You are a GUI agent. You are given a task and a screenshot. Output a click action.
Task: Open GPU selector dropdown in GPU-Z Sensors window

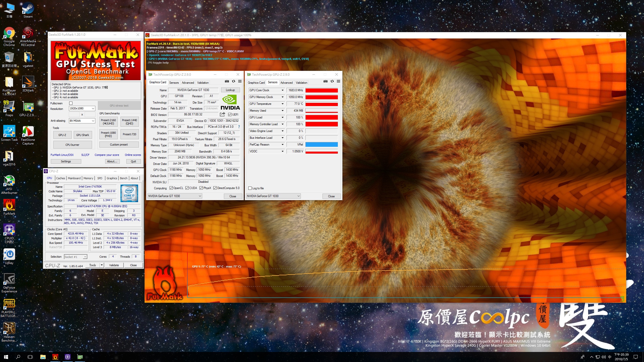coord(273,196)
